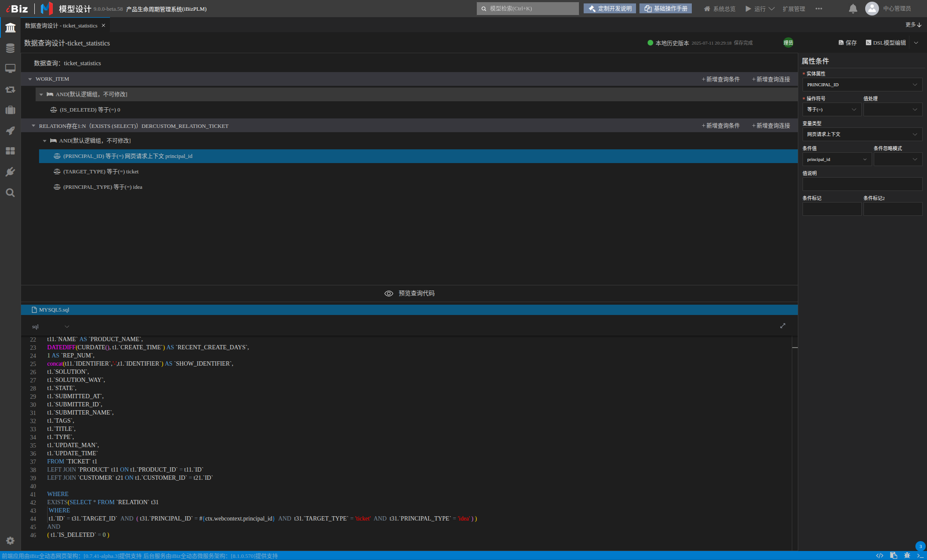
Task: Select the PRINCIPAL_TYPE 等于 idea condition row
Action: (x=418, y=187)
